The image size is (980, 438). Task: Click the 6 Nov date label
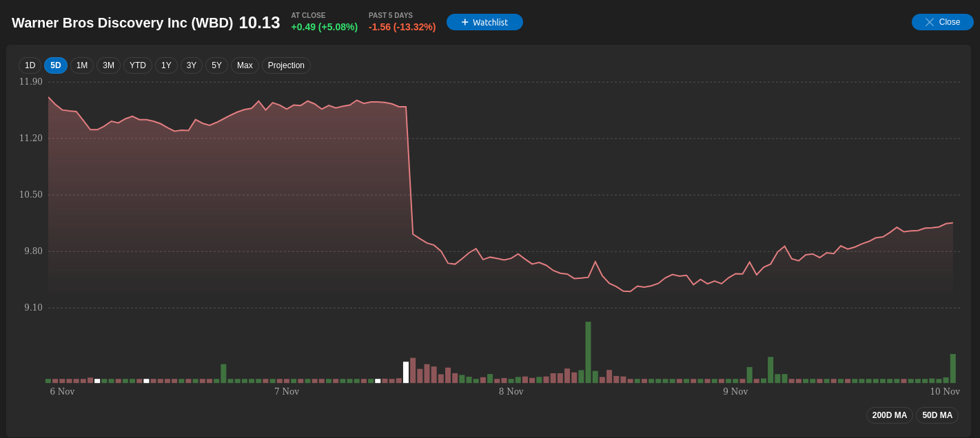click(62, 392)
